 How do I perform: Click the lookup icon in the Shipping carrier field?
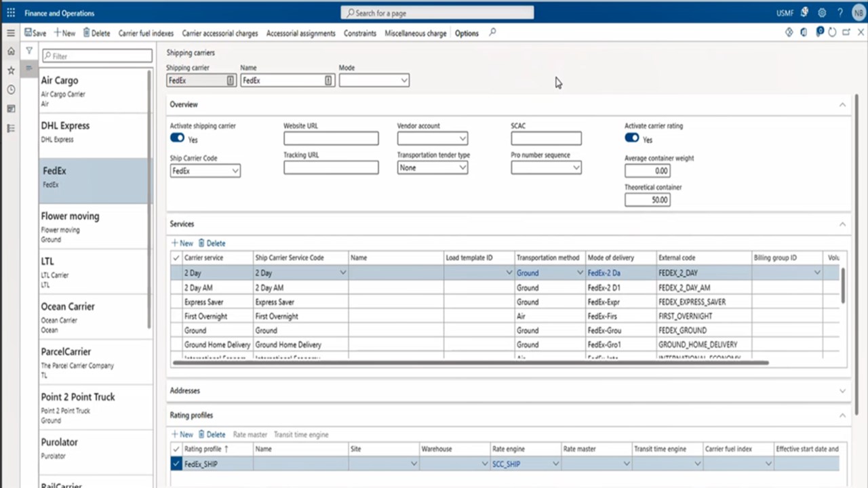tap(230, 80)
